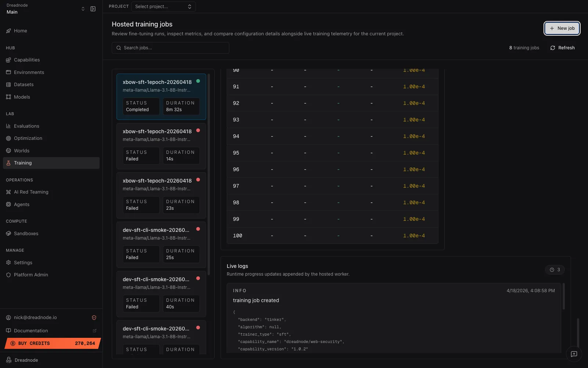The height and width of the screenshot is (368, 588).
Task: Open Sandboxes using its box icon
Action: 9,233
